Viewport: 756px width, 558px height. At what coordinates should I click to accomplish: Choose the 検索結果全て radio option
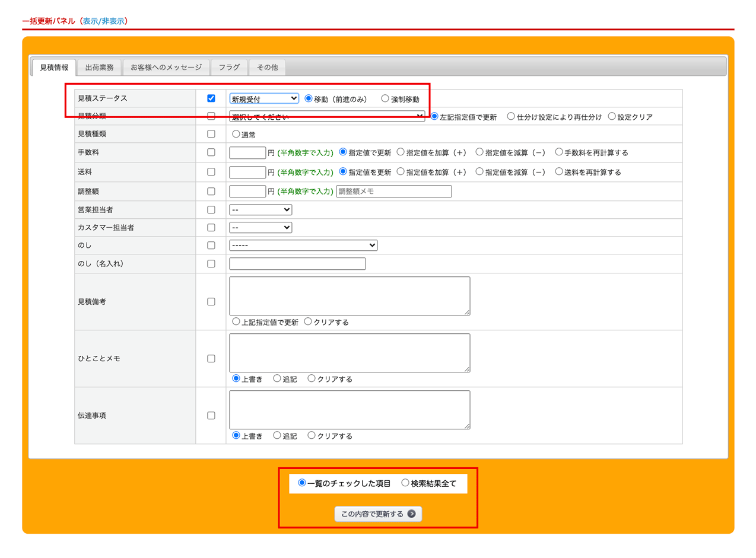pyautogui.click(x=405, y=483)
